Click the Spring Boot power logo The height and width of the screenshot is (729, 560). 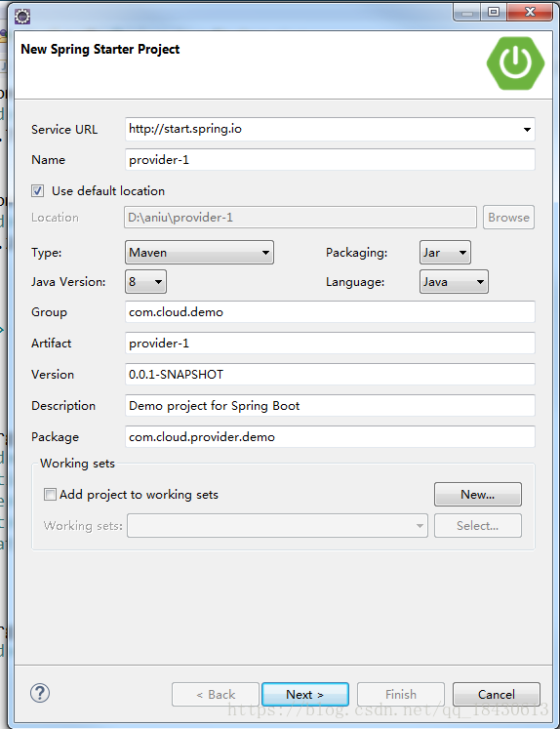515,62
